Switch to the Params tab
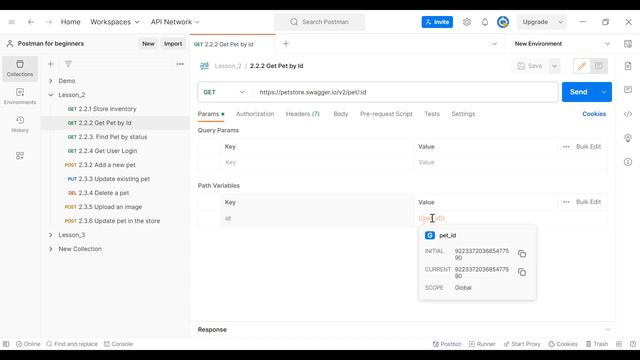This screenshot has width=640, height=360. click(211, 114)
